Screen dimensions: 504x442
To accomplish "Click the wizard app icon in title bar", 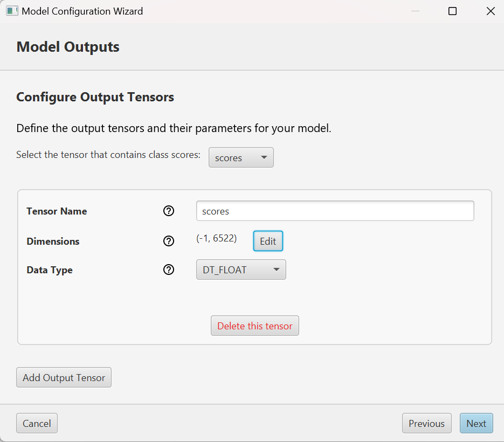I will (x=12, y=11).
